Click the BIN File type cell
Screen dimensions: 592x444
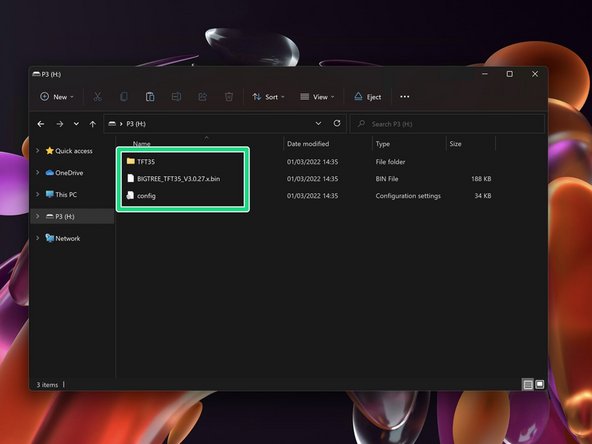(x=387, y=179)
